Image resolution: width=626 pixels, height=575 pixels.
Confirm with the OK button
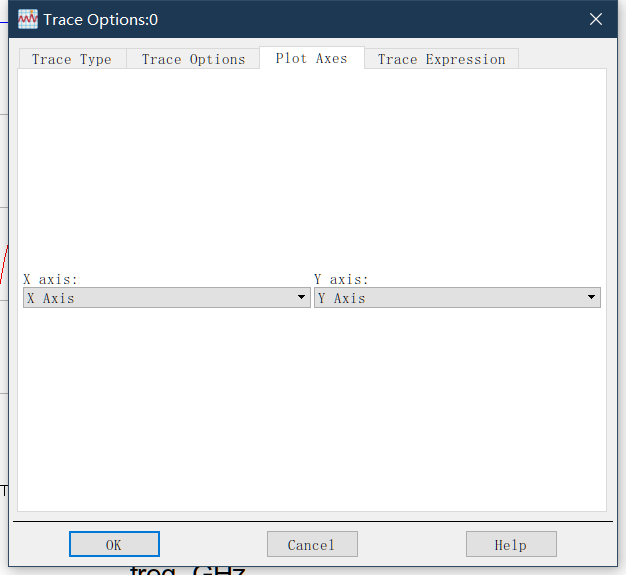pos(114,544)
